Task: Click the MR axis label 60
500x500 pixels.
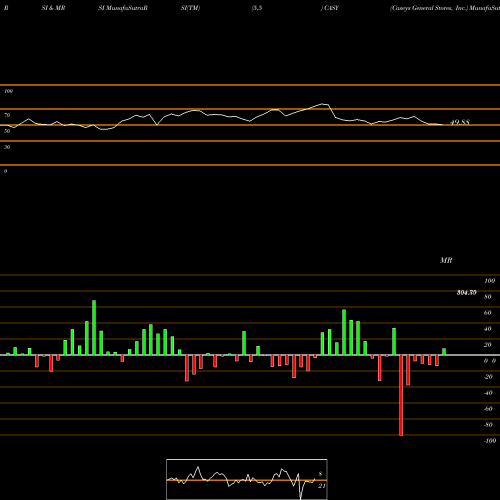Action: pyautogui.click(x=487, y=313)
